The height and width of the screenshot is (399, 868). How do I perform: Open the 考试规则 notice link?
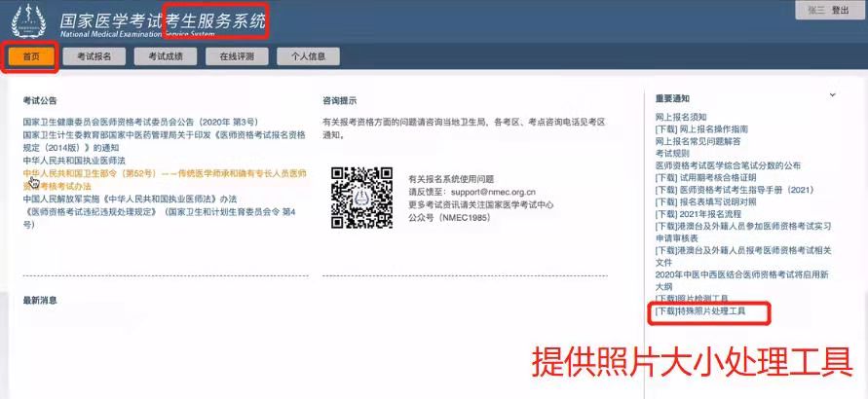pos(672,154)
